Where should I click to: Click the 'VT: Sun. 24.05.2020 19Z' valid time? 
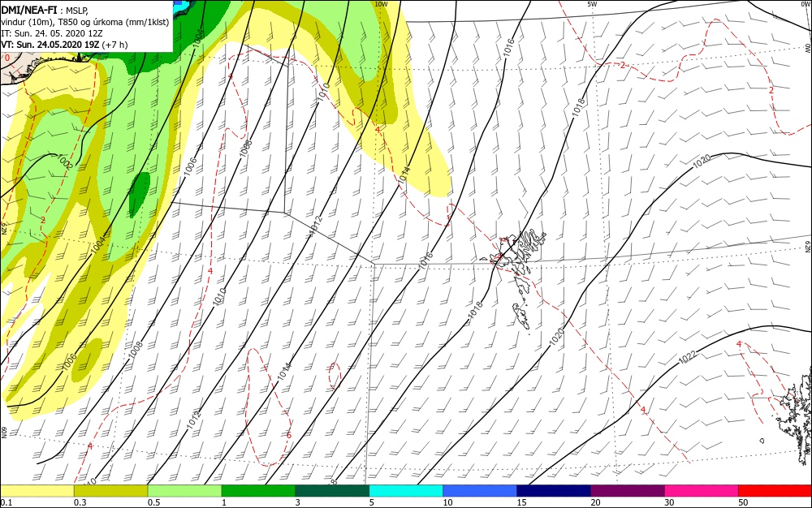point(50,45)
